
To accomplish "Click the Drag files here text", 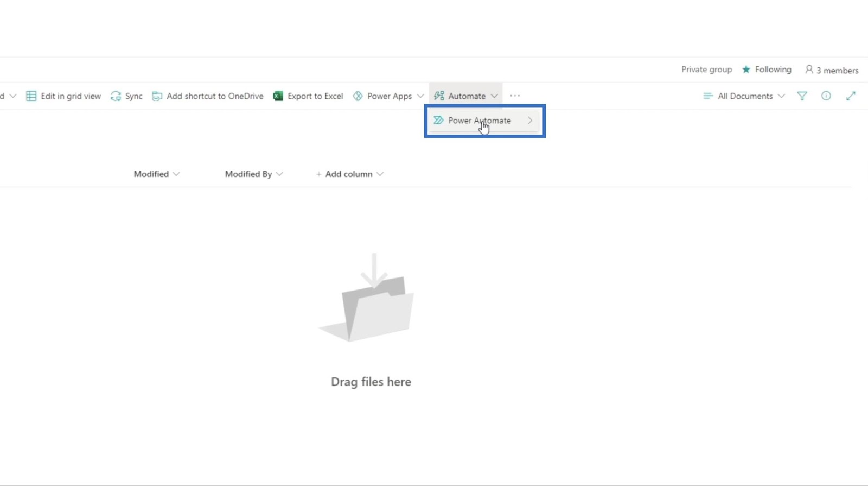I will point(371,382).
